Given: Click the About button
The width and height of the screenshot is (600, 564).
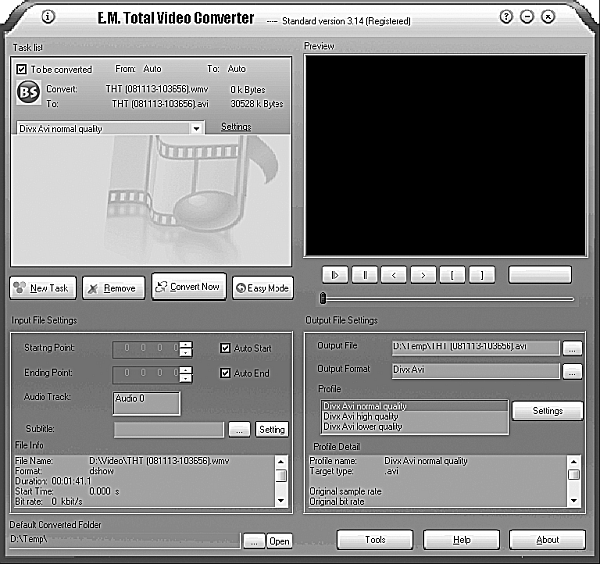Looking at the screenshot, I should point(547,540).
